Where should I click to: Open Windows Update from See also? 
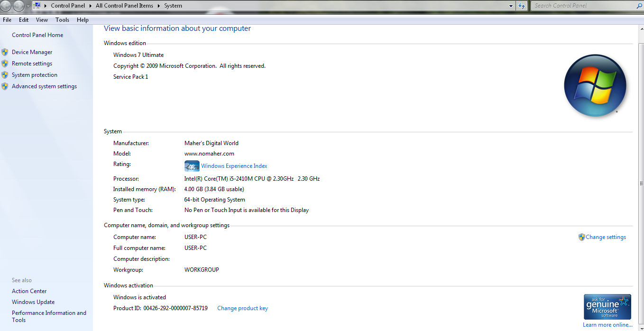tap(33, 302)
